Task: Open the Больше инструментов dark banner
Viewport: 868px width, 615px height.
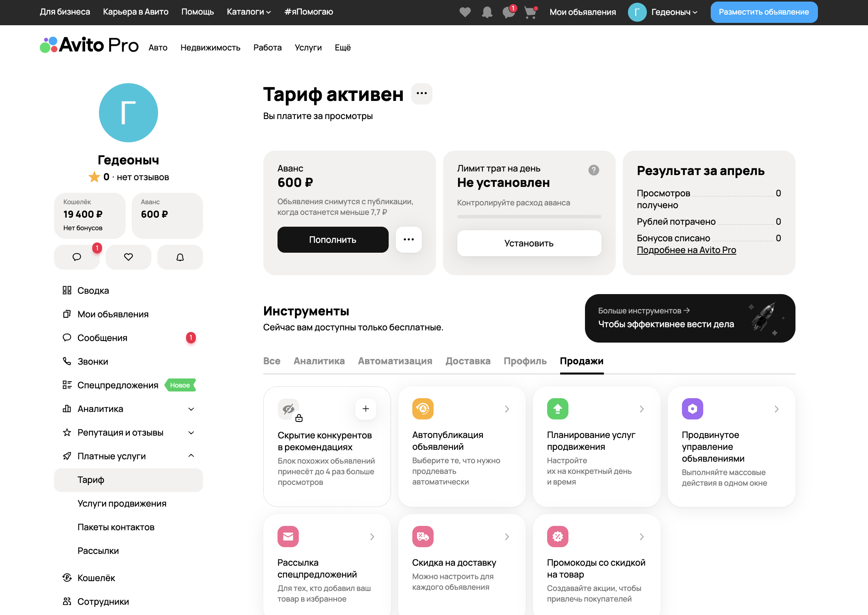Action: 689,318
